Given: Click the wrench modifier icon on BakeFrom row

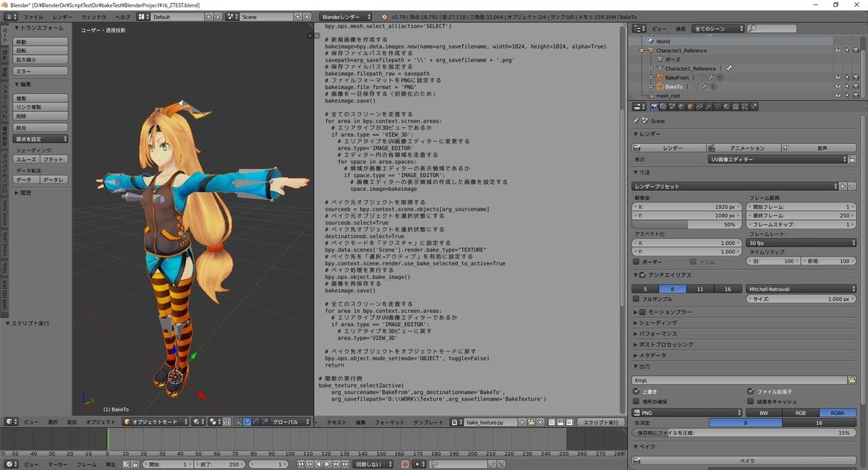Looking at the screenshot, I should tap(710, 77).
